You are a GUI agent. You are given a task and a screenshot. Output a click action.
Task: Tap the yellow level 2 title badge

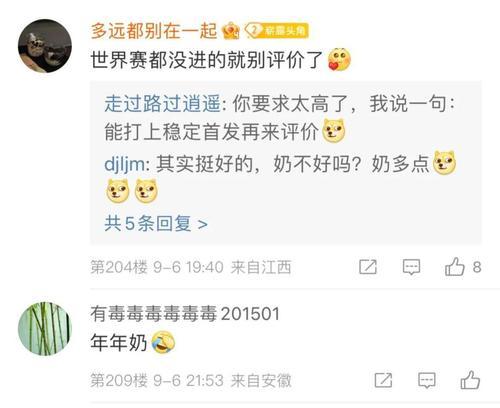(x=277, y=31)
